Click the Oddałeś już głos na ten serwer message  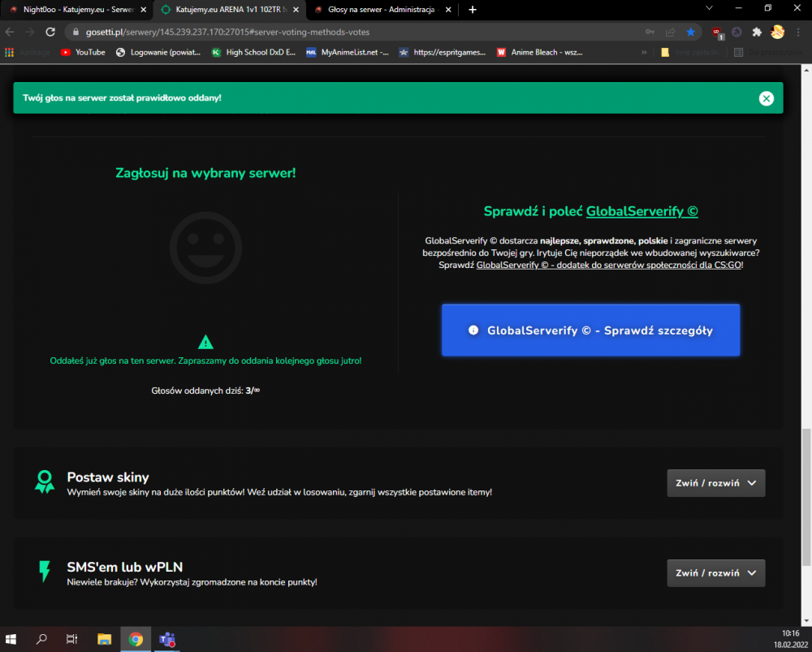point(205,361)
